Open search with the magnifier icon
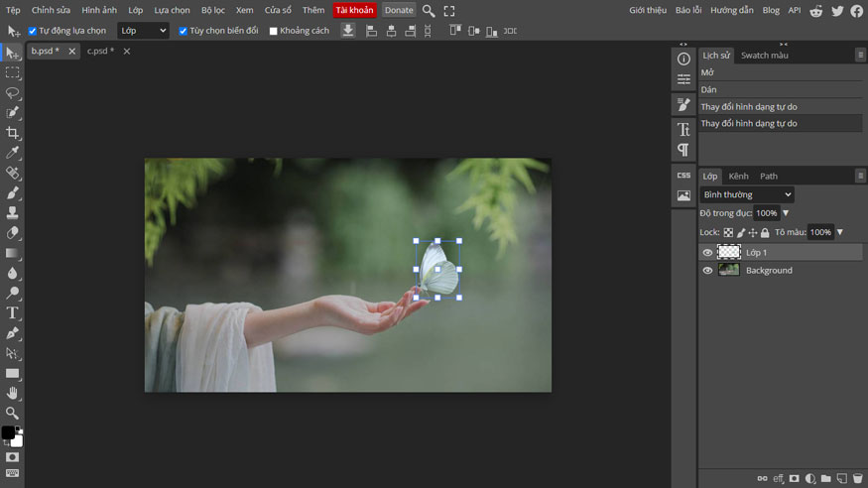The height and width of the screenshot is (488, 868). tap(429, 10)
